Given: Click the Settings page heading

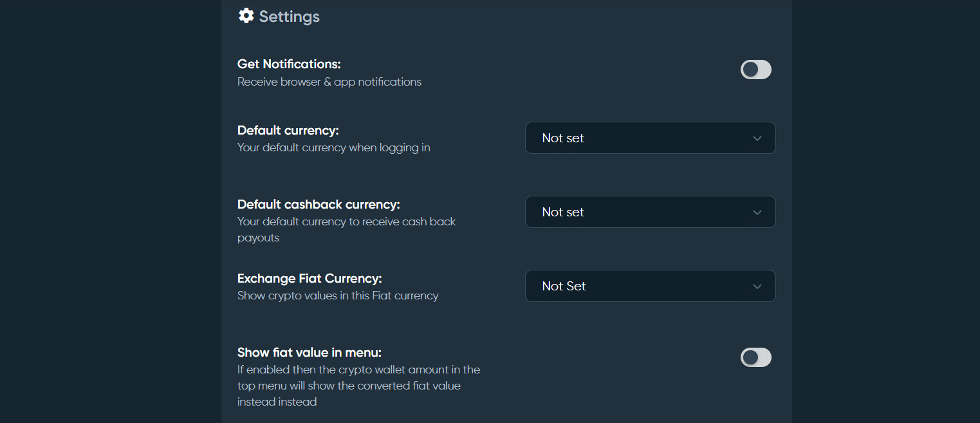Looking at the screenshot, I should [289, 16].
